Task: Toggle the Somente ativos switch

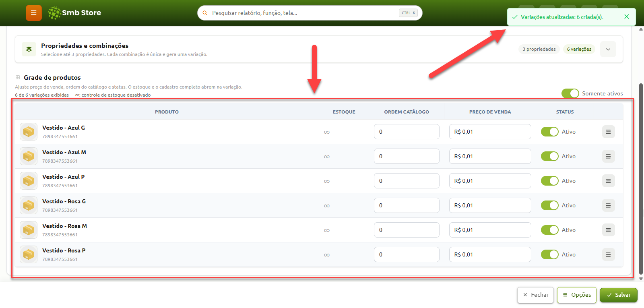Action: [x=570, y=93]
